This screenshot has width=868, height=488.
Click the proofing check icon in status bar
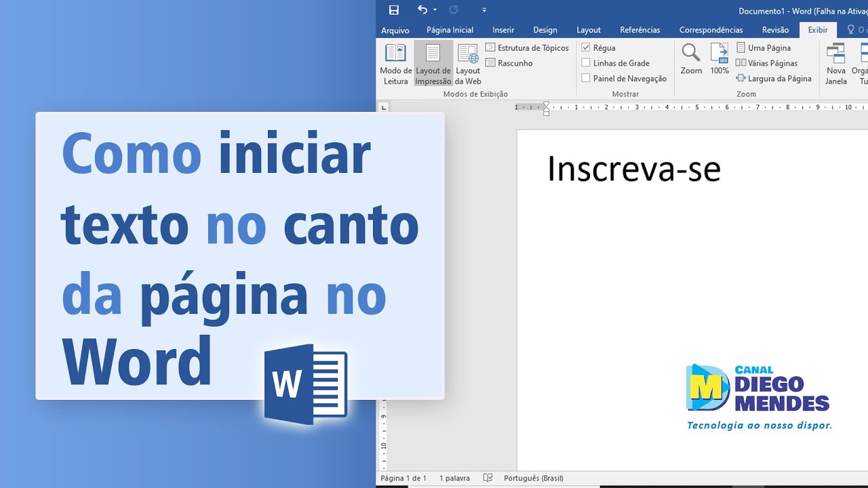(488, 478)
